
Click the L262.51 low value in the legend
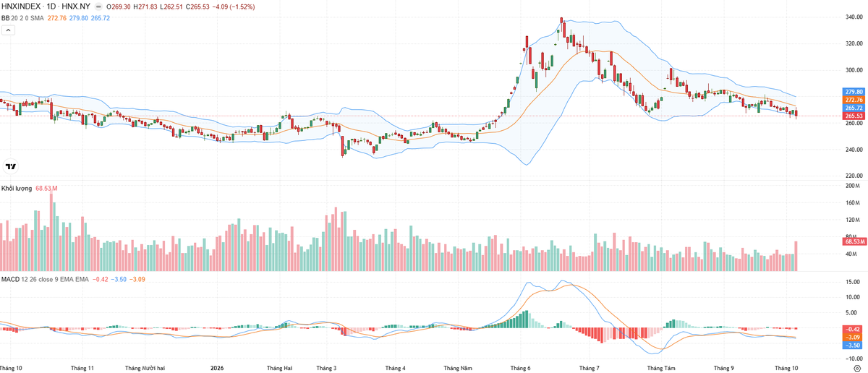(x=171, y=7)
